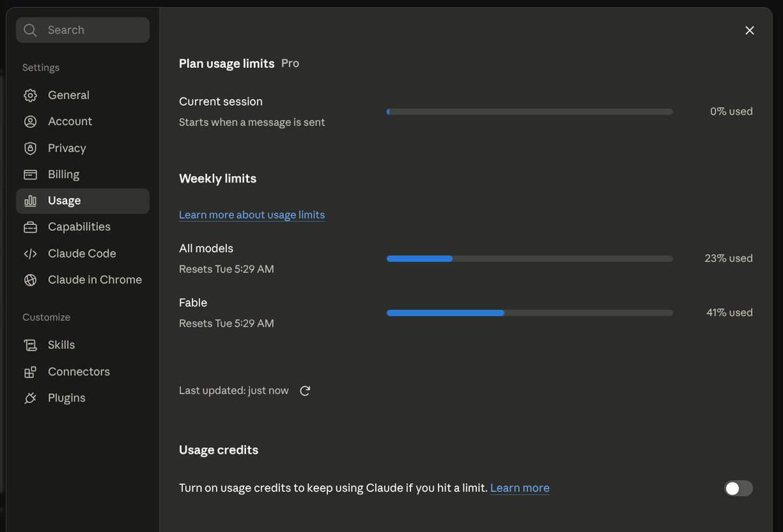The height and width of the screenshot is (532, 783).
Task: Click the All models usage bar
Action: (530, 259)
